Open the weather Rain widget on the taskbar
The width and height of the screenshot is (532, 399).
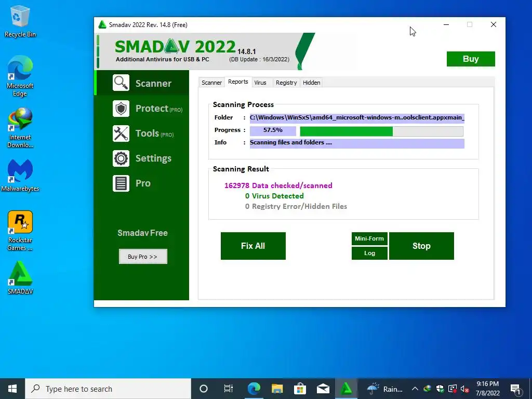(x=385, y=389)
